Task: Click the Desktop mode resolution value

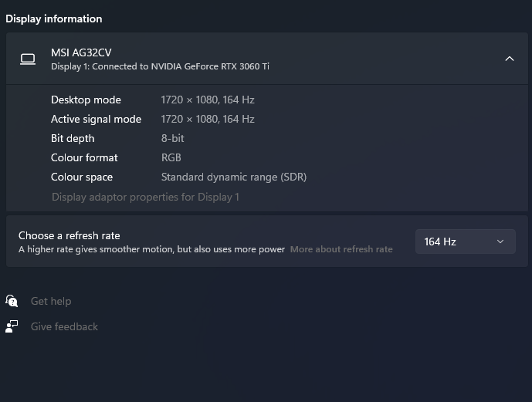Action: [x=208, y=100]
